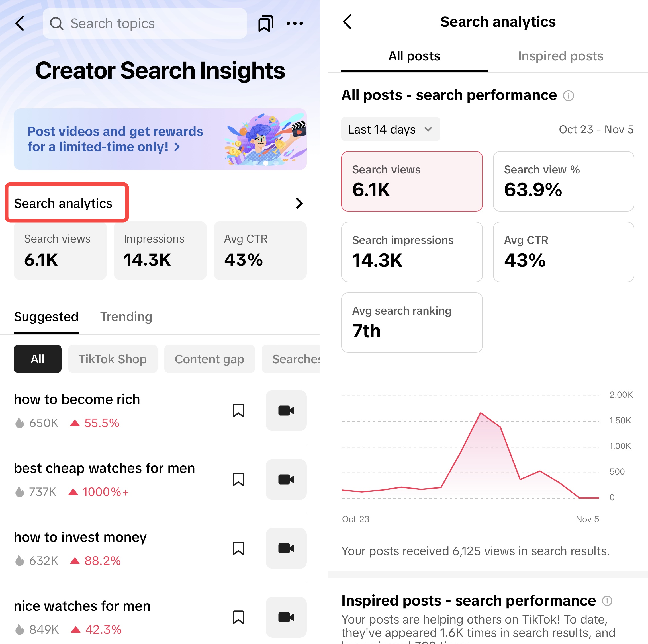648x644 pixels.
Task: Open saved topics bookmark icon in header
Action: 265,23
